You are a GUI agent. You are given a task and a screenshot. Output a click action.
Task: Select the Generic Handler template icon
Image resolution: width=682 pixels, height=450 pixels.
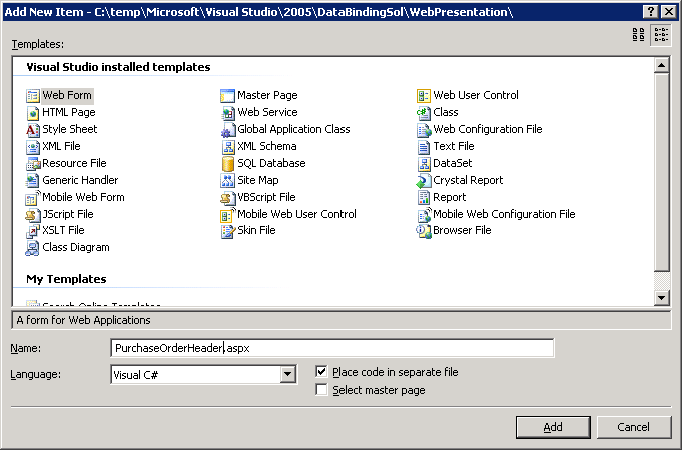pos(33,180)
